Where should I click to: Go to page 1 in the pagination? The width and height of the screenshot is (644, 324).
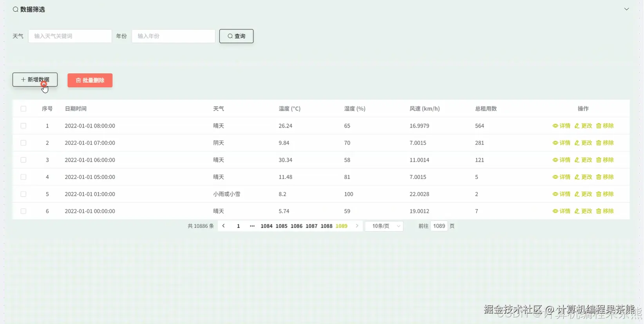pyautogui.click(x=238, y=226)
